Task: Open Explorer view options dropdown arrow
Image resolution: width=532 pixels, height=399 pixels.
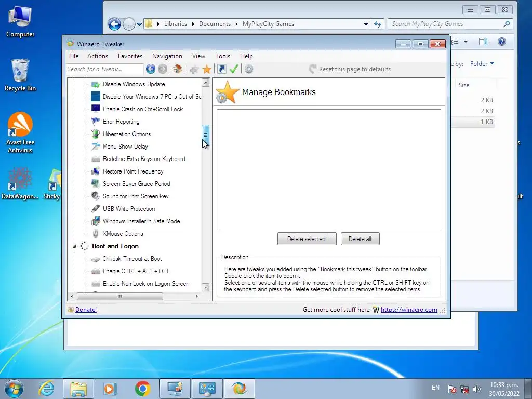Action: 466,42
